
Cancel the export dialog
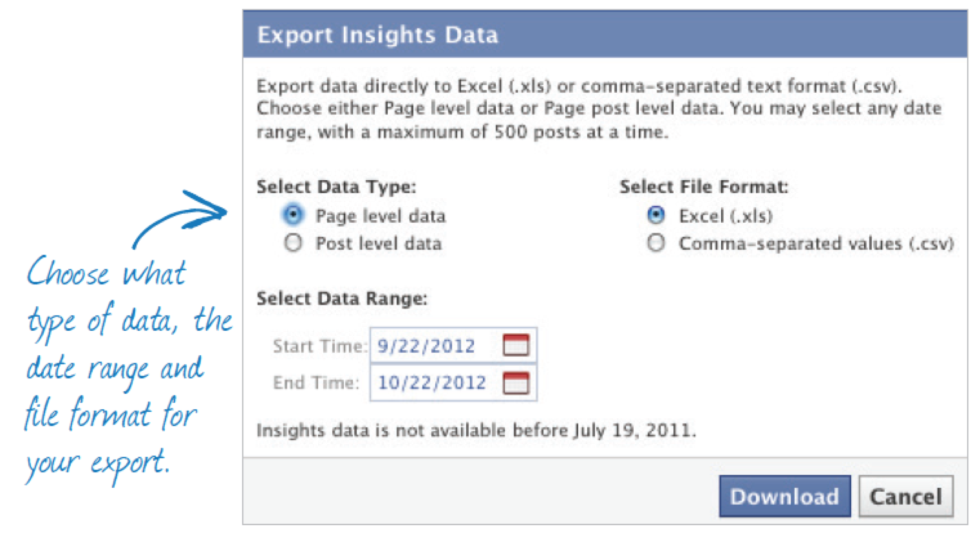tap(906, 496)
